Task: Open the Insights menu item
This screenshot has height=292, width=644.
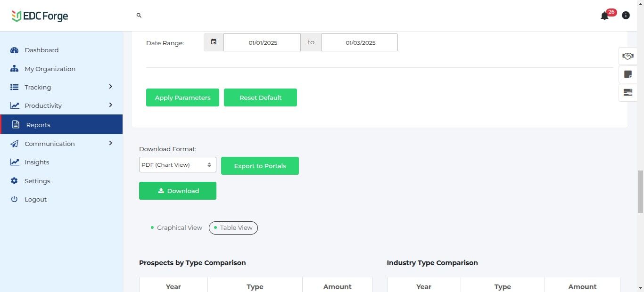Action: (x=37, y=162)
